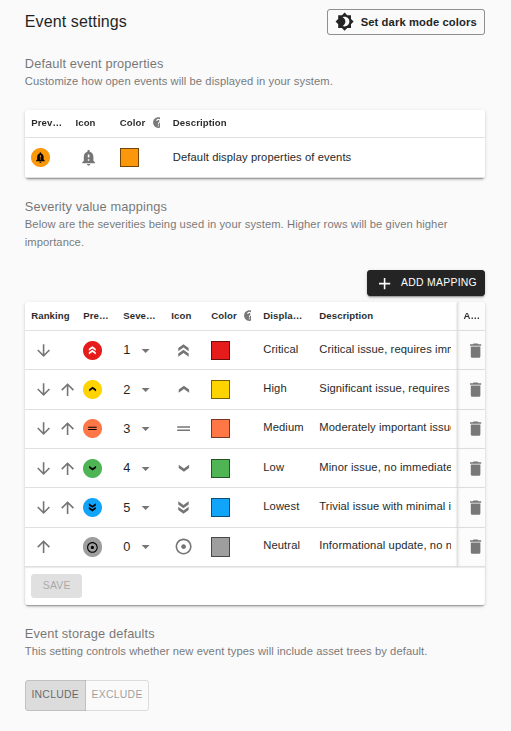Click the double-chevron-up icon for Critical
This screenshot has width=511, height=731.
[x=184, y=351]
